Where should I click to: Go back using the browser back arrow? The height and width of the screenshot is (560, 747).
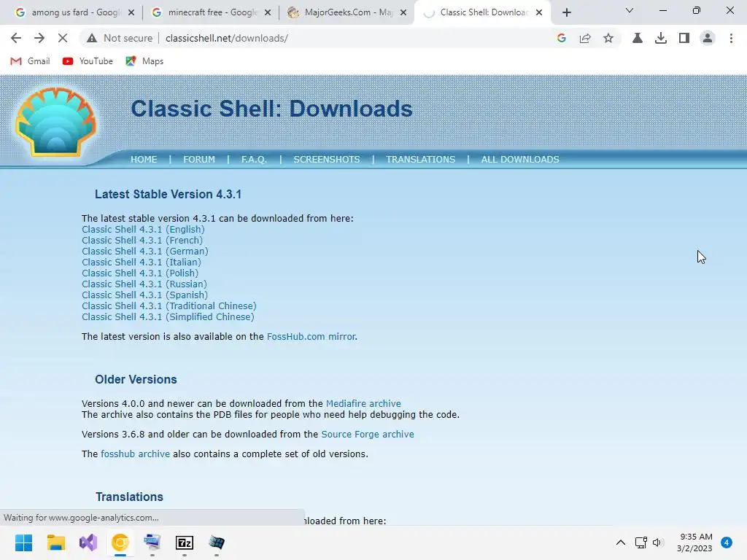[x=16, y=38]
